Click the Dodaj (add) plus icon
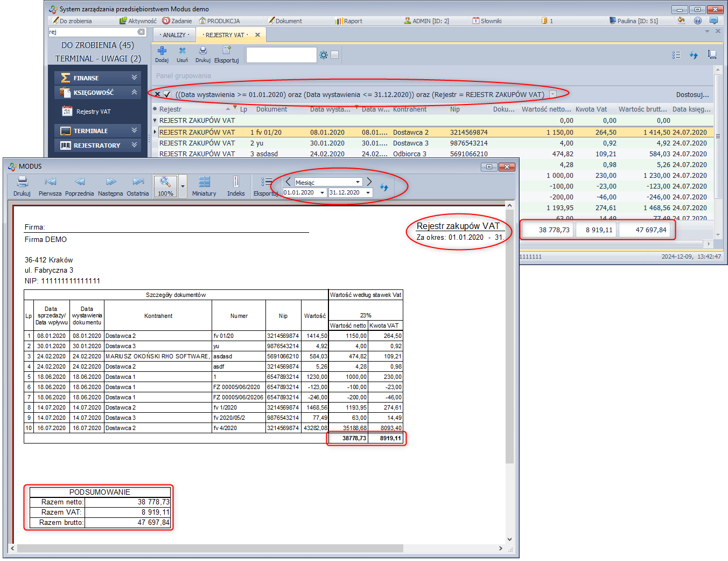The width and height of the screenshot is (728, 561). 162,51
